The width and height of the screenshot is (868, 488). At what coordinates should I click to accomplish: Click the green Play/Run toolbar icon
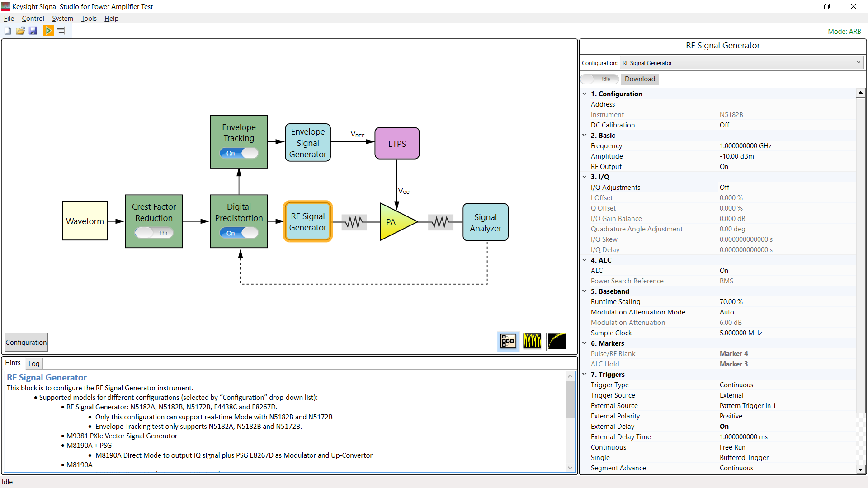[48, 31]
